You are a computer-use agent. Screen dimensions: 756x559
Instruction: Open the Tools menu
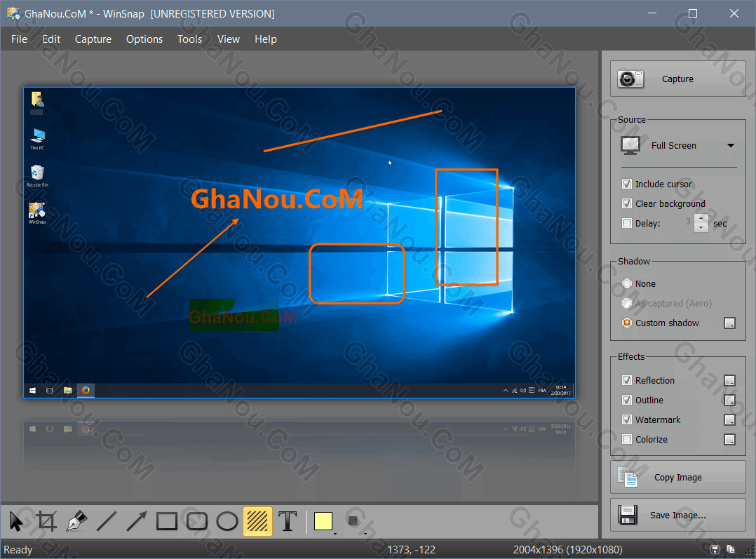point(189,39)
